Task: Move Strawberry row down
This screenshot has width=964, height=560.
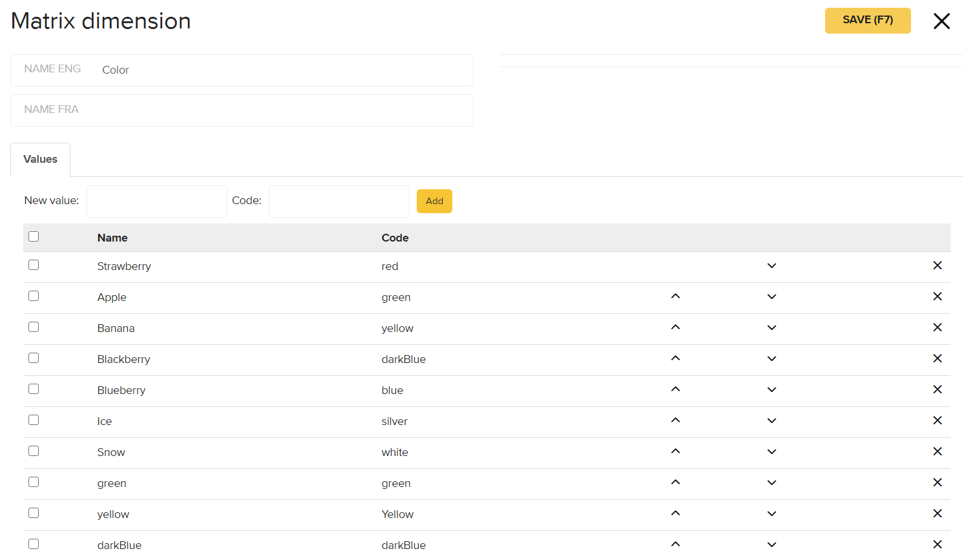Action: point(771,266)
